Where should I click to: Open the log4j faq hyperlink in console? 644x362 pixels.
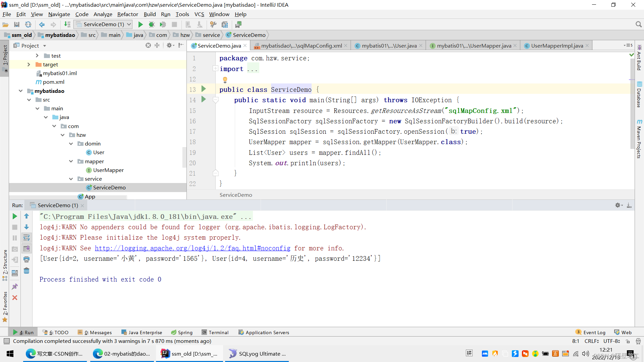tap(193, 248)
